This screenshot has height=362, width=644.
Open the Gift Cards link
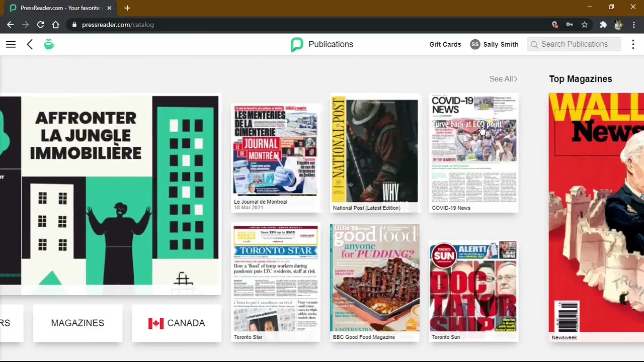(445, 44)
